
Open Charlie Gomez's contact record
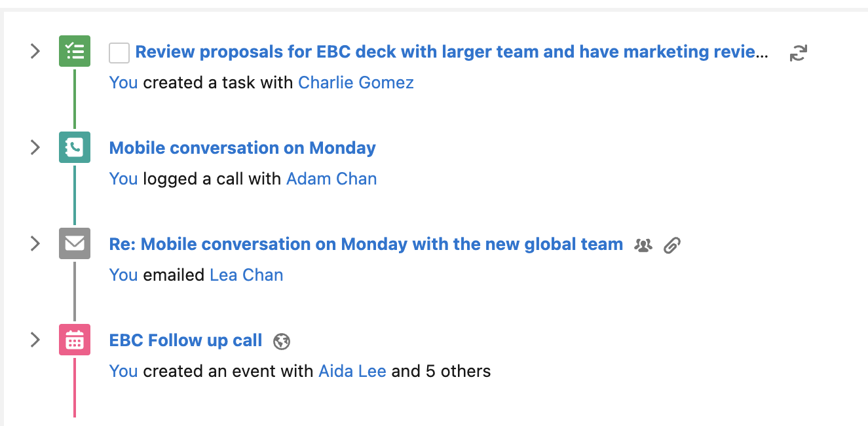coord(356,82)
